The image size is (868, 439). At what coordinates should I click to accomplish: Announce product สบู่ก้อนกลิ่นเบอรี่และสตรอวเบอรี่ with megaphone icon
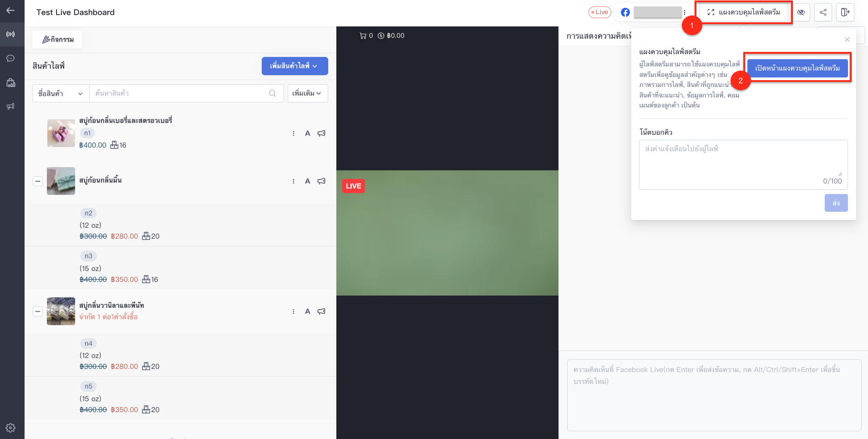click(321, 133)
